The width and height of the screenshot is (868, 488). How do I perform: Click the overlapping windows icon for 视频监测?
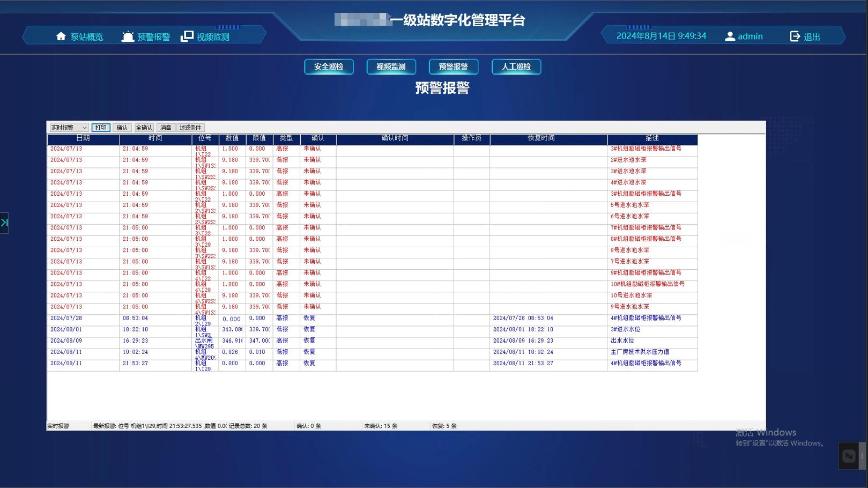pyautogui.click(x=187, y=36)
